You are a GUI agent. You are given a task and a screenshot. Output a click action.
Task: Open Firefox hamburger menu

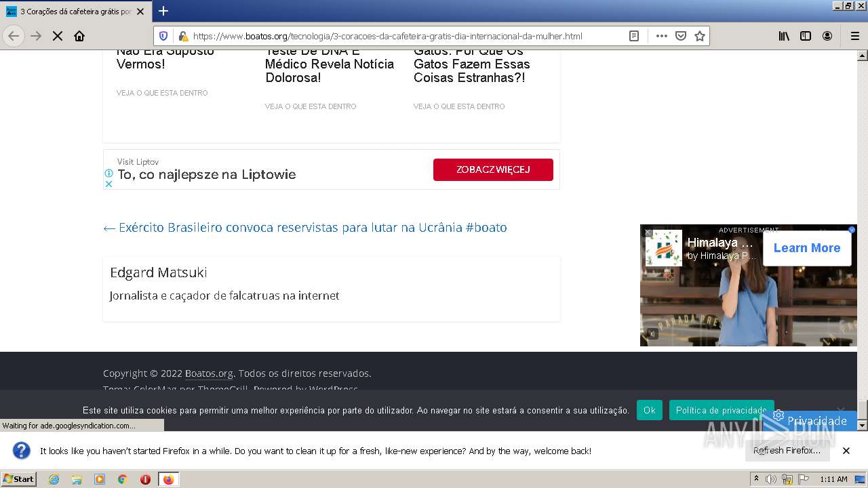pyautogui.click(x=854, y=36)
